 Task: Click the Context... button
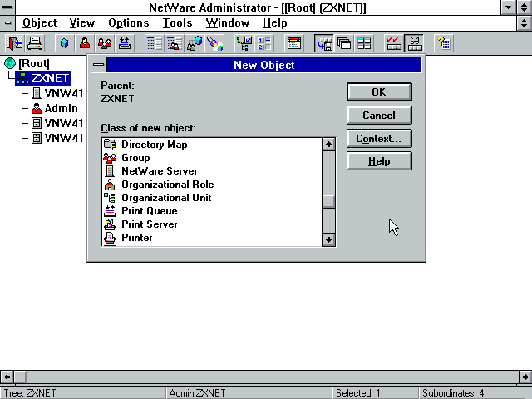click(x=379, y=139)
